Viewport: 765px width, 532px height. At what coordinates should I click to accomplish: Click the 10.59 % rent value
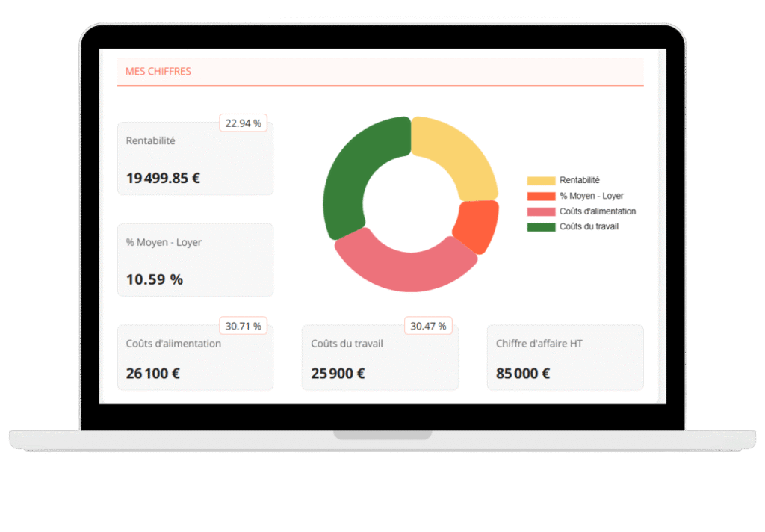click(155, 279)
